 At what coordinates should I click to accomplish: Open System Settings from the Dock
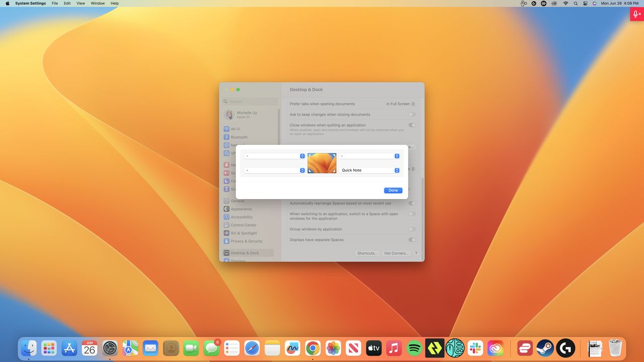point(110,348)
